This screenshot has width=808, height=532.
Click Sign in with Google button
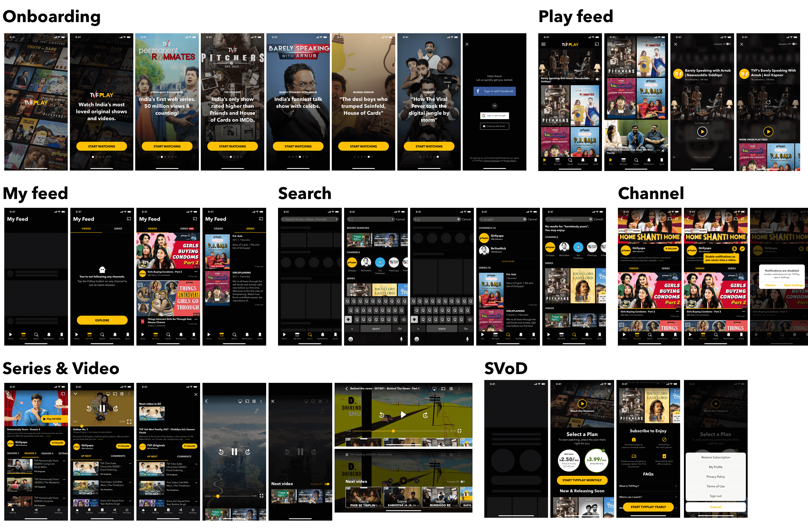coord(494,116)
